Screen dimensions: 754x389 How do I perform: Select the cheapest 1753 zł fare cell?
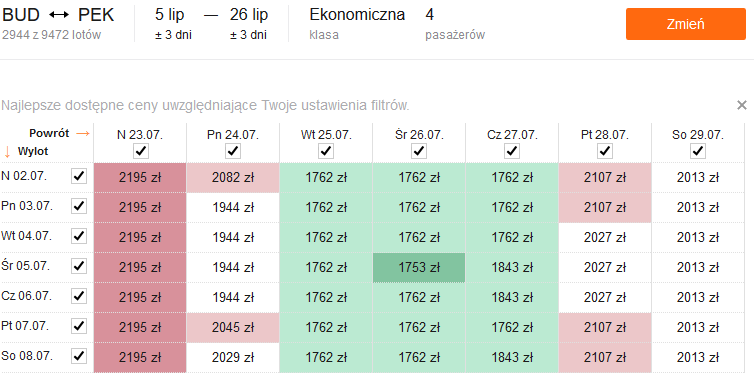(x=419, y=267)
